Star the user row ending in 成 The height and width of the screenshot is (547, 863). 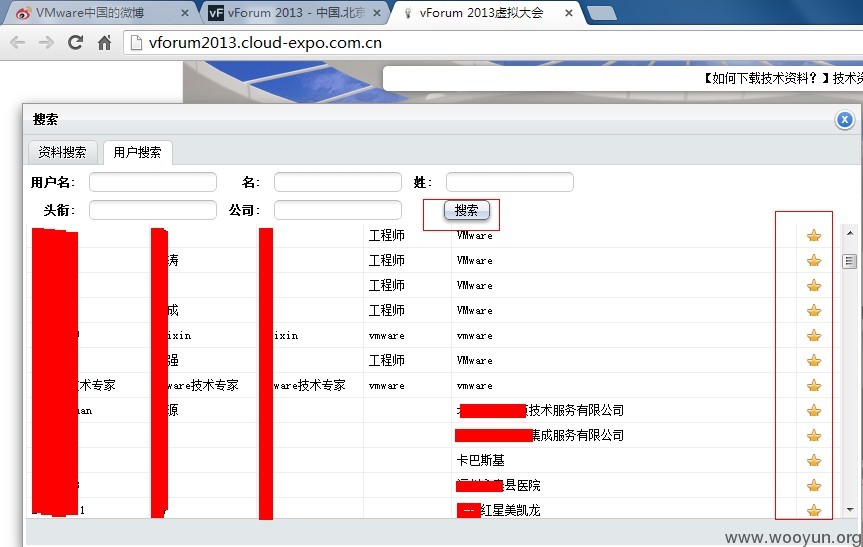pyautogui.click(x=814, y=310)
